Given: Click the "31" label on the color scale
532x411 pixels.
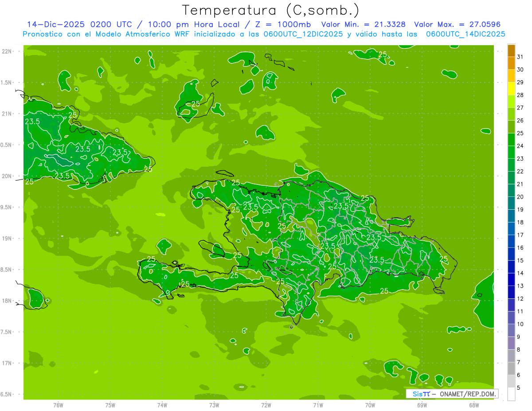Looking at the screenshot, I should click(x=520, y=57).
